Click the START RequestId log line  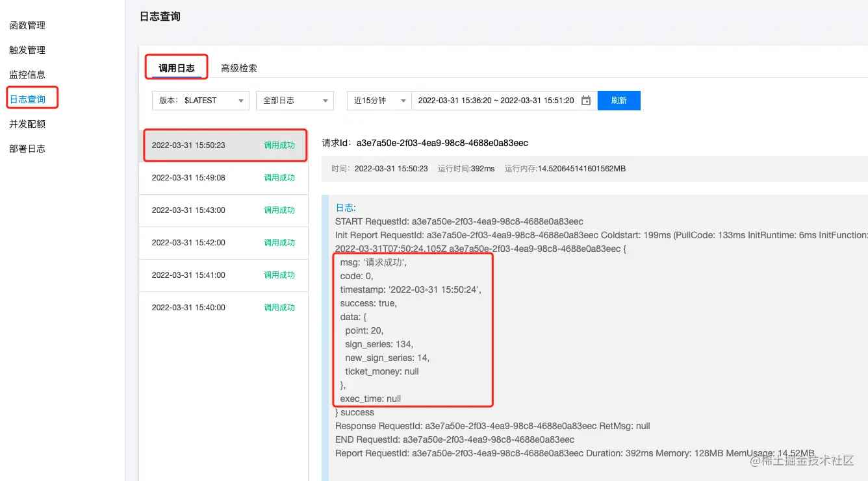pyautogui.click(x=459, y=221)
